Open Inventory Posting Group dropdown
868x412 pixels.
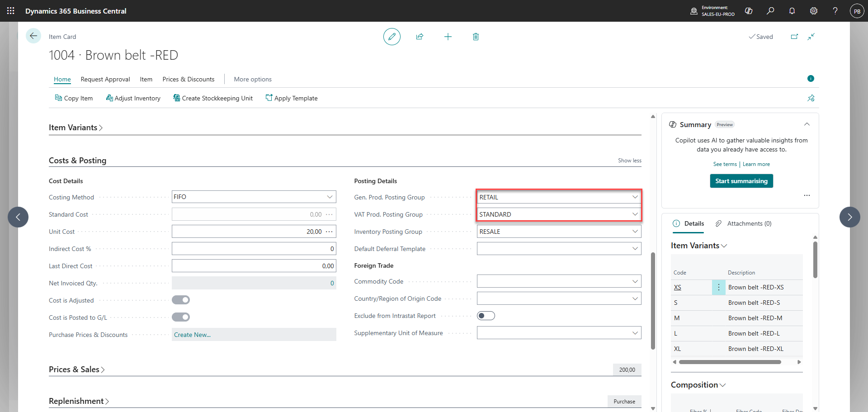coord(635,232)
